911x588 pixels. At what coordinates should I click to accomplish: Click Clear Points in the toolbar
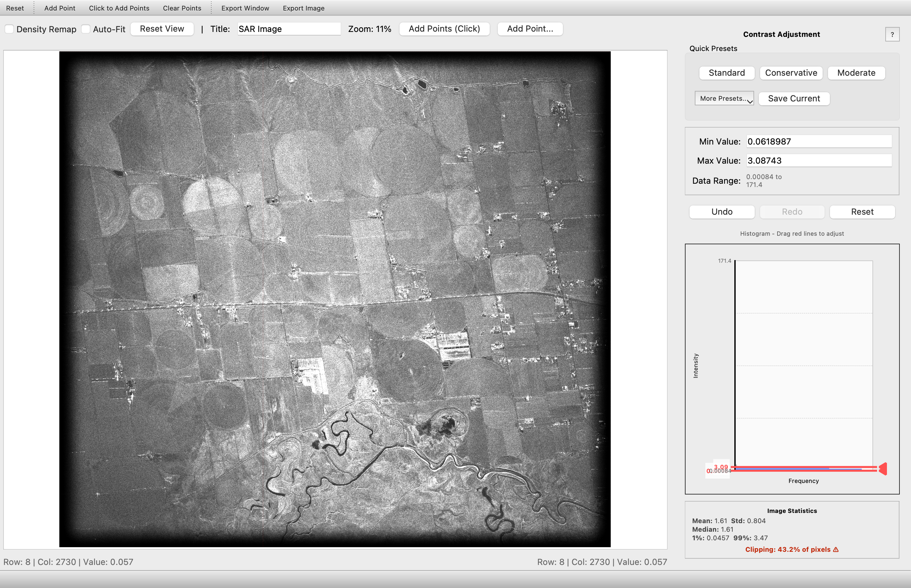pyautogui.click(x=182, y=8)
